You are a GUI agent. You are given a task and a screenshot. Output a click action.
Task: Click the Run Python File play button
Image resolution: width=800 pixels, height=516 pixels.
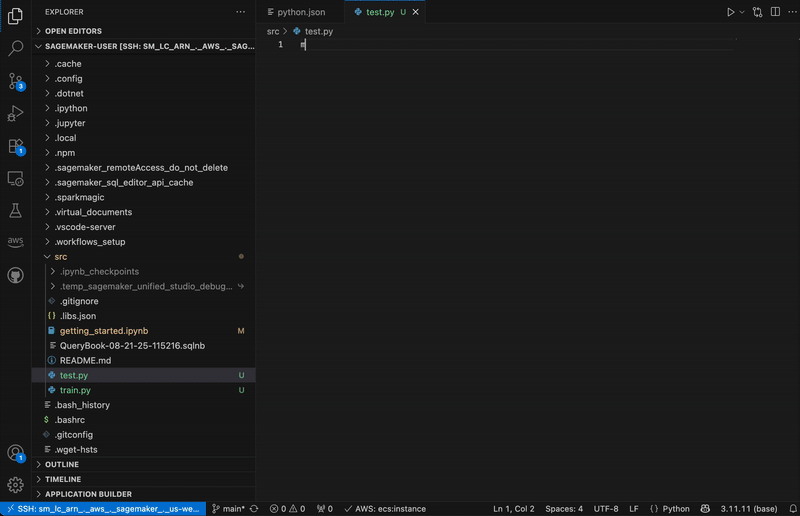730,12
